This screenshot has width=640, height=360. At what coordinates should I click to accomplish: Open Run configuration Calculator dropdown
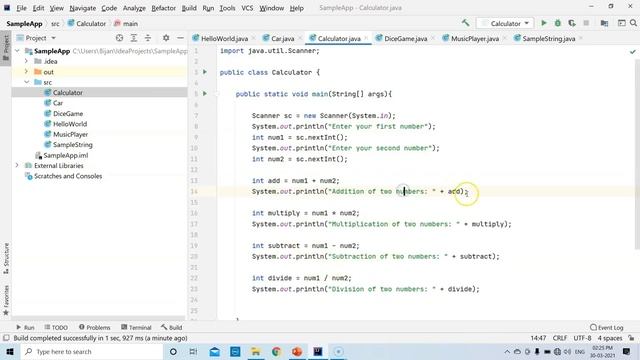505,23
